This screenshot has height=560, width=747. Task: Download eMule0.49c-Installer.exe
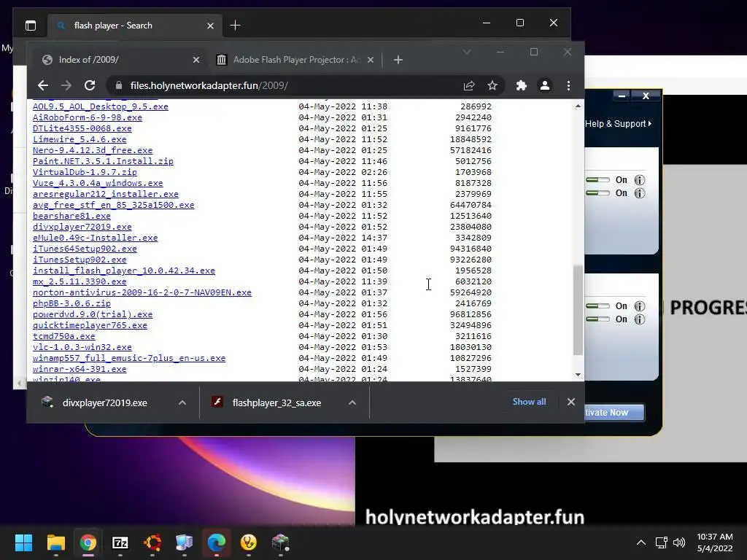click(x=96, y=238)
